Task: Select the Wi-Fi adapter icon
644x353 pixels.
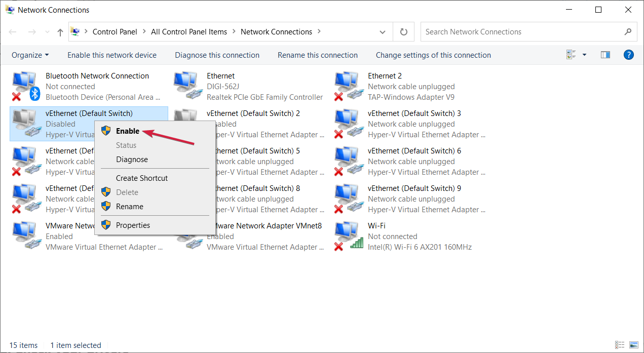Action: [x=349, y=237]
